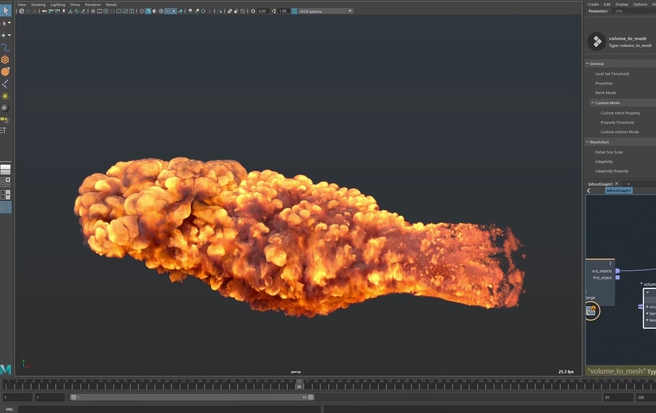Click the bifrostGraph1 breadcrumb
This screenshot has height=413, width=656.
click(619, 190)
